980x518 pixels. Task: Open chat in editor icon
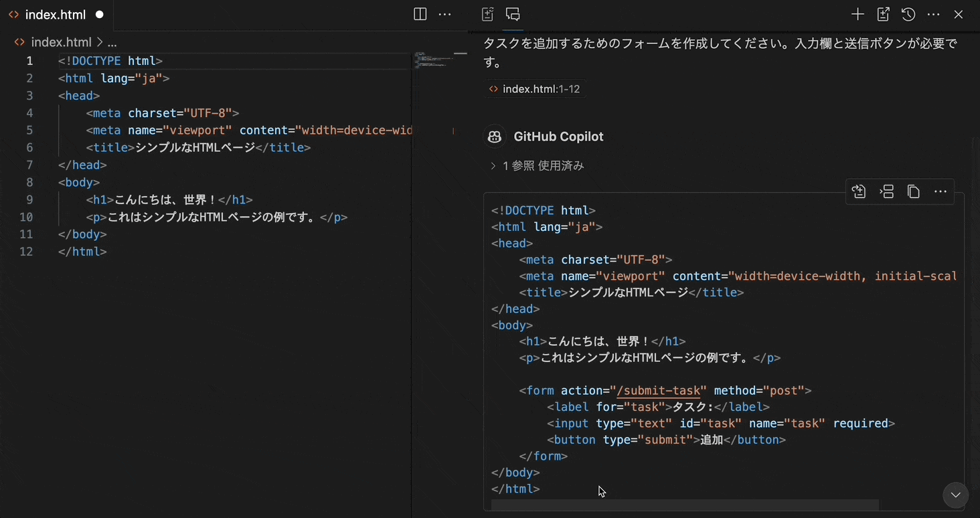tap(883, 14)
